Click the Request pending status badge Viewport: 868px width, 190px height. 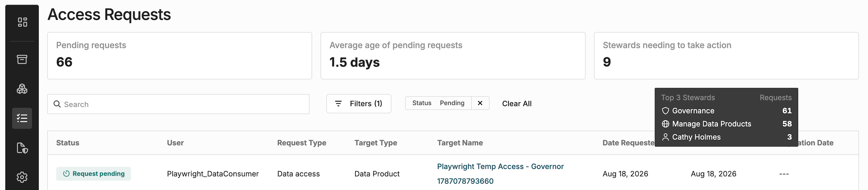click(93, 174)
